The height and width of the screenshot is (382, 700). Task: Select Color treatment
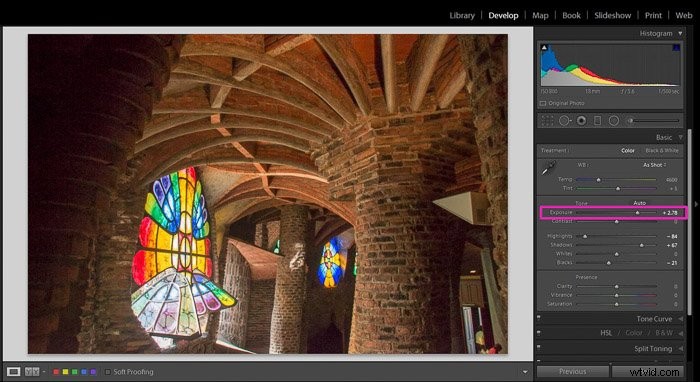click(x=628, y=150)
